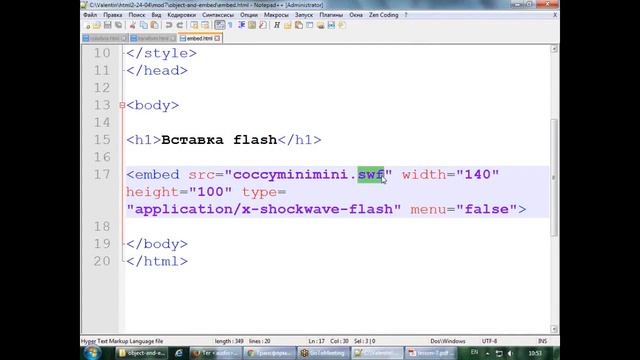The image size is (640, 360).
Task: Cut selection with the scissors icon
Action: tap(132, 25)
